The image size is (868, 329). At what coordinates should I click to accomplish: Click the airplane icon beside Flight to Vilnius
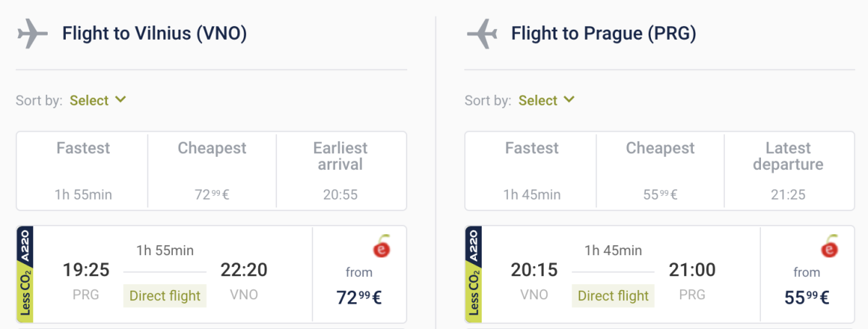[x=32, y=34]
